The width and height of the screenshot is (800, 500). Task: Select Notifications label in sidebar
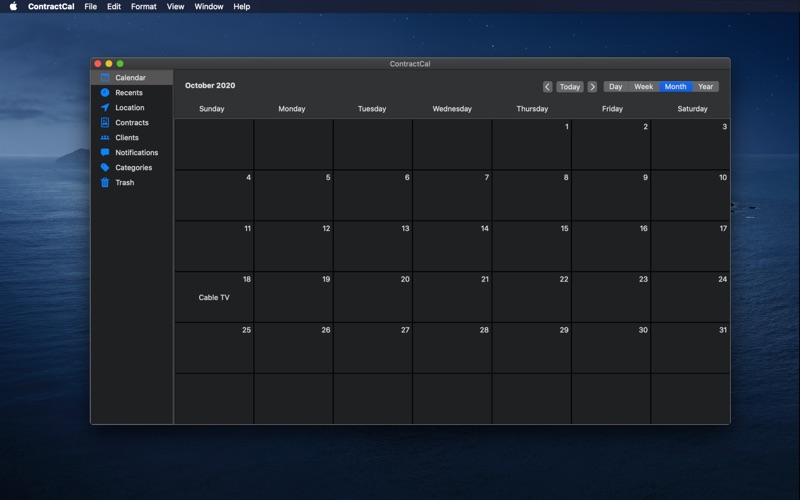coord(136,152)
